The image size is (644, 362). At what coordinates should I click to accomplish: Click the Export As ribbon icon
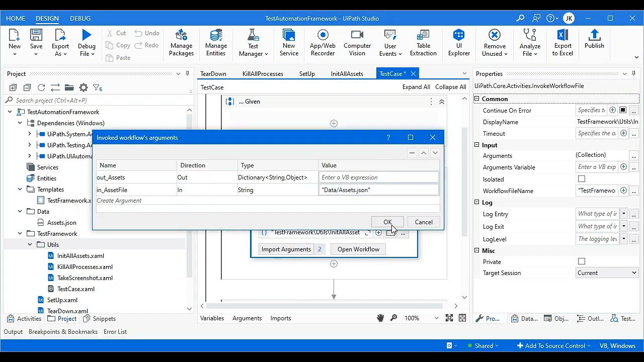click(x=60, y=36)
